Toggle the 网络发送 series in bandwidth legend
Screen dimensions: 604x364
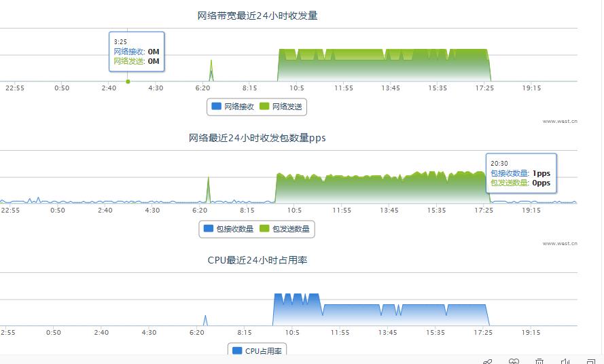pos(287,107)
